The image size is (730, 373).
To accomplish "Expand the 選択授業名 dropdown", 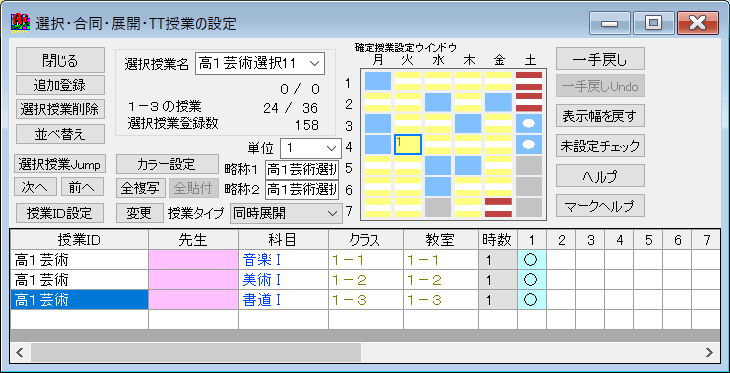I will [x=315, y=63].
